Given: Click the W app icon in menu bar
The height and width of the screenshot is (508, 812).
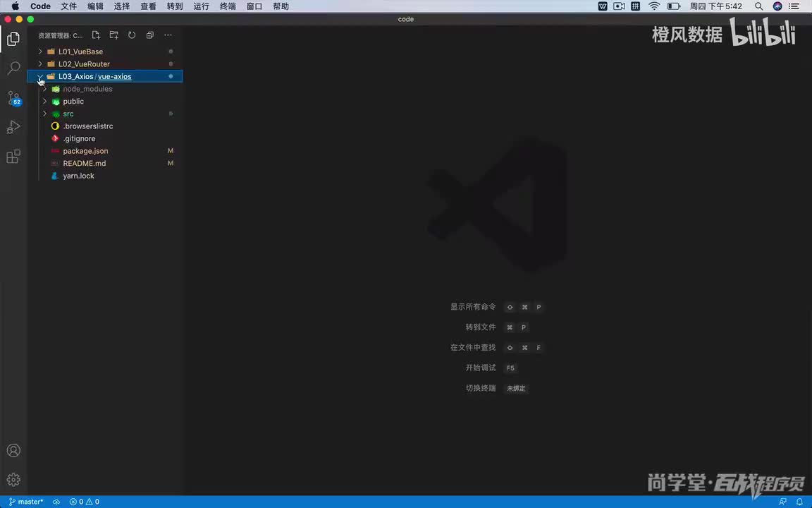Looking at the screenshot, I should [x=603, y=6].
